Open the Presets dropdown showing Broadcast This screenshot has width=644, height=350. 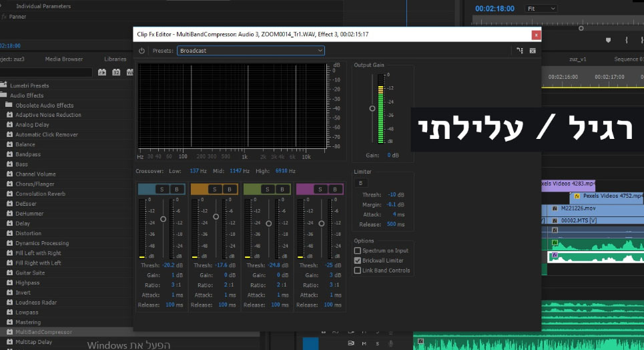coord(251,51)
